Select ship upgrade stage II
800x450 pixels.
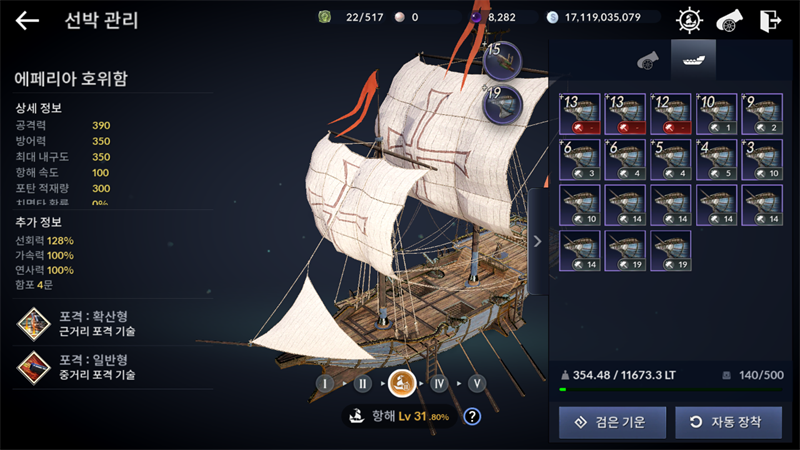point(362,383)
